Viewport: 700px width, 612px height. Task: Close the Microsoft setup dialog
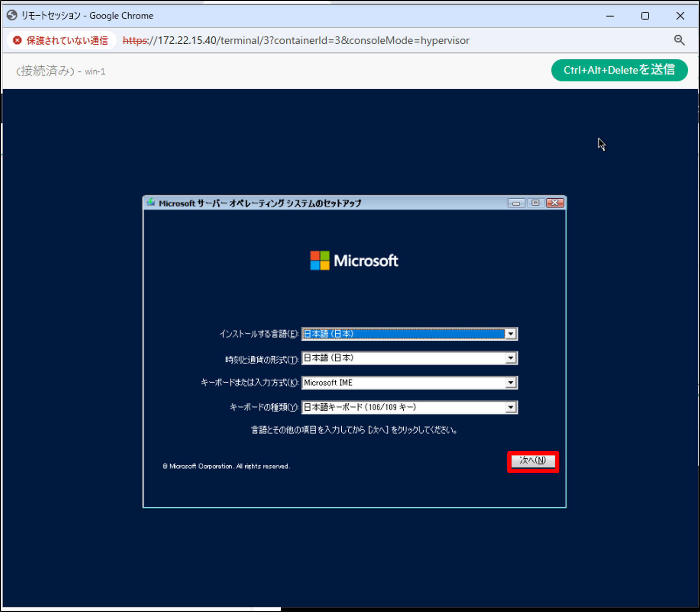pyautogui.click(x=555, y=203)
